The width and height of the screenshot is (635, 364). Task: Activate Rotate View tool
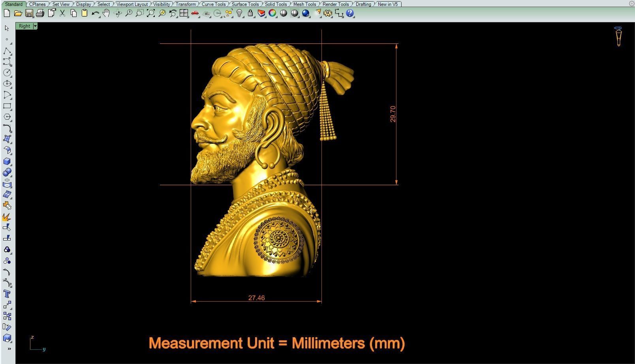click(x=117, y=13)
